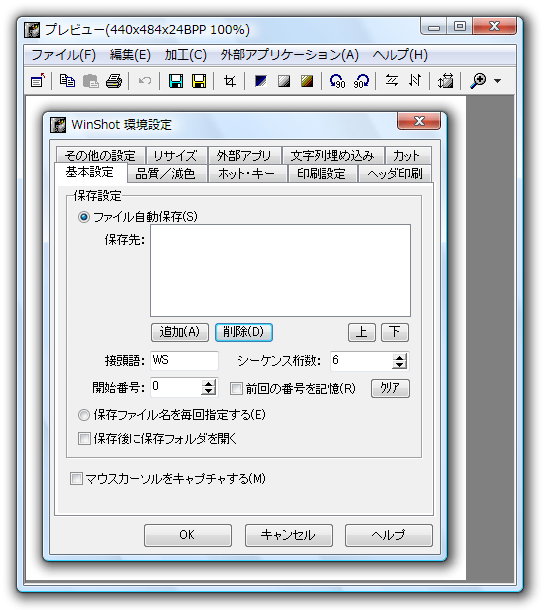544x610 pixels.
Task: Switch to 外部アプリ tab
Action: 244,156
